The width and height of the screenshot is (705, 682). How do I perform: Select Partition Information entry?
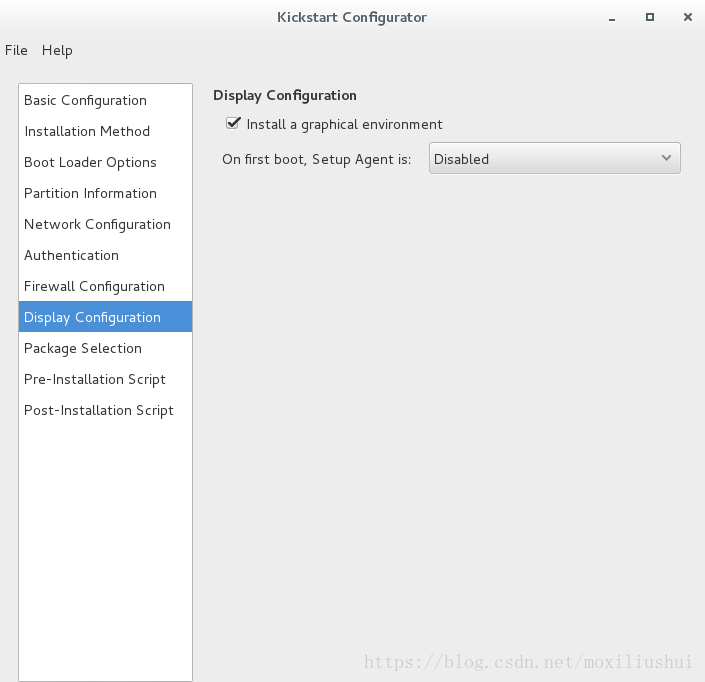coord(105,193)
